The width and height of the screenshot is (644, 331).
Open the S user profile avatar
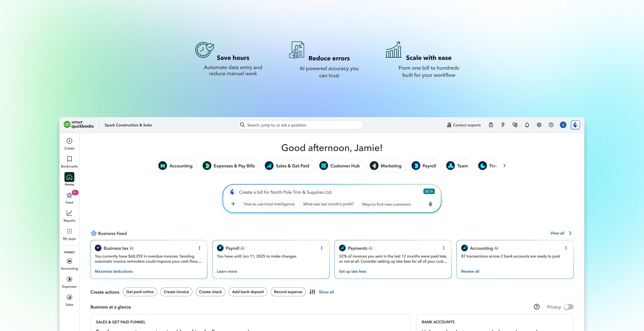click(563, 125)
